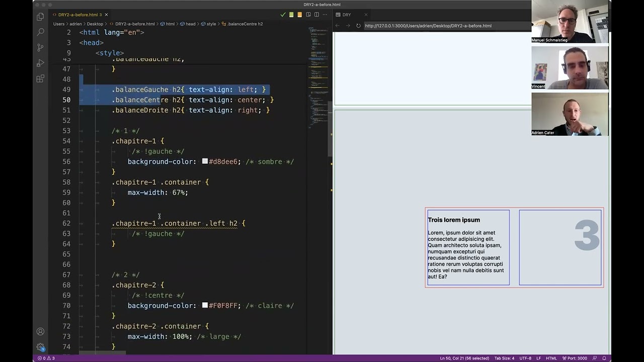Click the '.balanceDroite' selector on line 51
Screen dimensions: 644x362
(140, 110)
